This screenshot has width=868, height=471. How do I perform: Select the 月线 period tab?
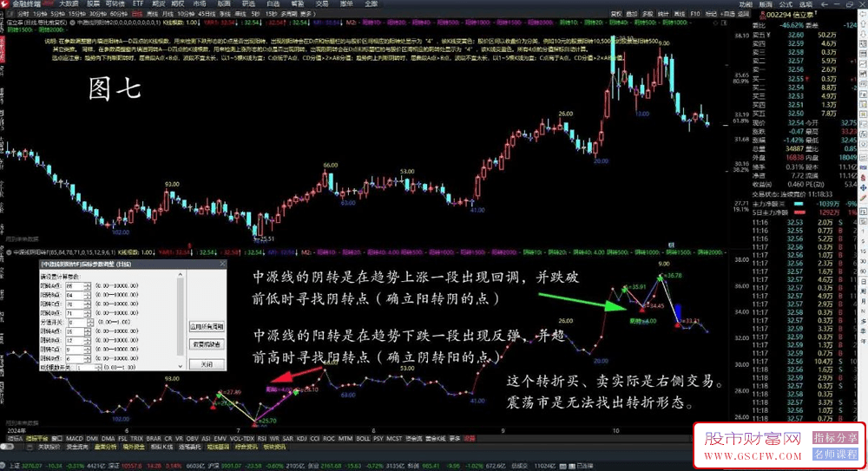pos(168,14)
